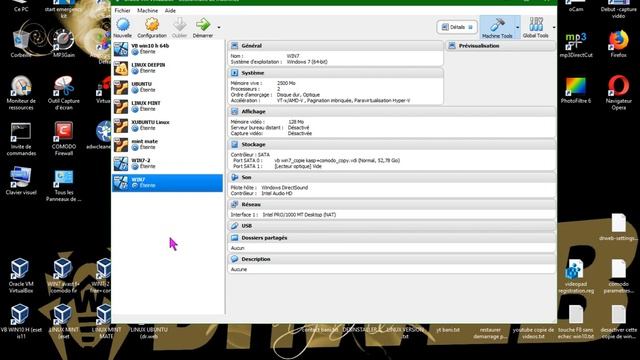Select the mint mate machine
Viewport: 640px width, 360px height.
pos(168,145)
